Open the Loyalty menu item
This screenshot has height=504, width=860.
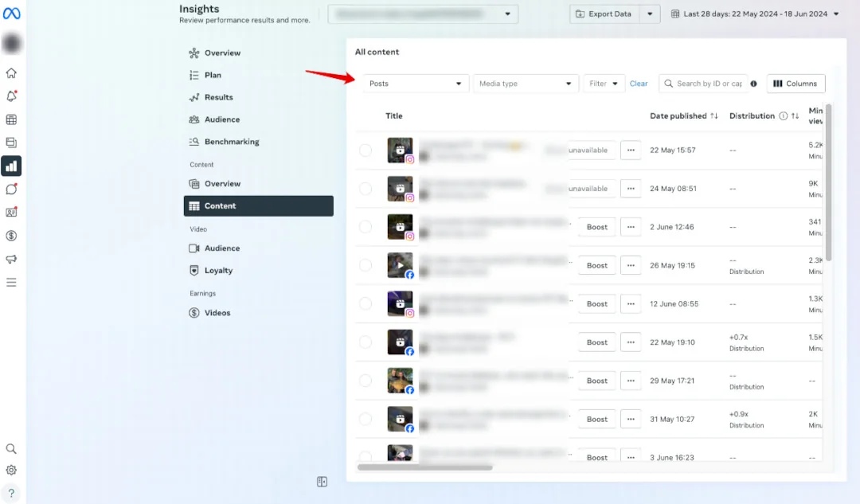(258, 271)
